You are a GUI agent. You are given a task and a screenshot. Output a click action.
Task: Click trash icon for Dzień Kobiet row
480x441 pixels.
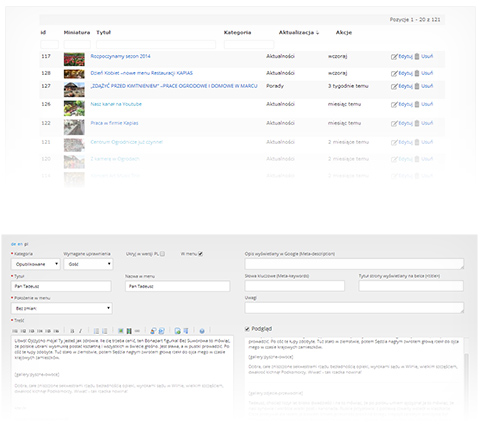(417, 73)
